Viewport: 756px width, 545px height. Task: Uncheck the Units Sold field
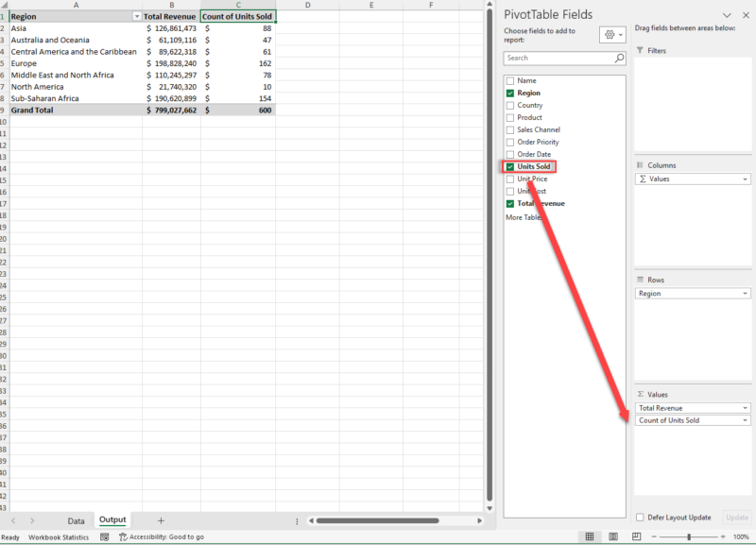[x=511, y=166]
